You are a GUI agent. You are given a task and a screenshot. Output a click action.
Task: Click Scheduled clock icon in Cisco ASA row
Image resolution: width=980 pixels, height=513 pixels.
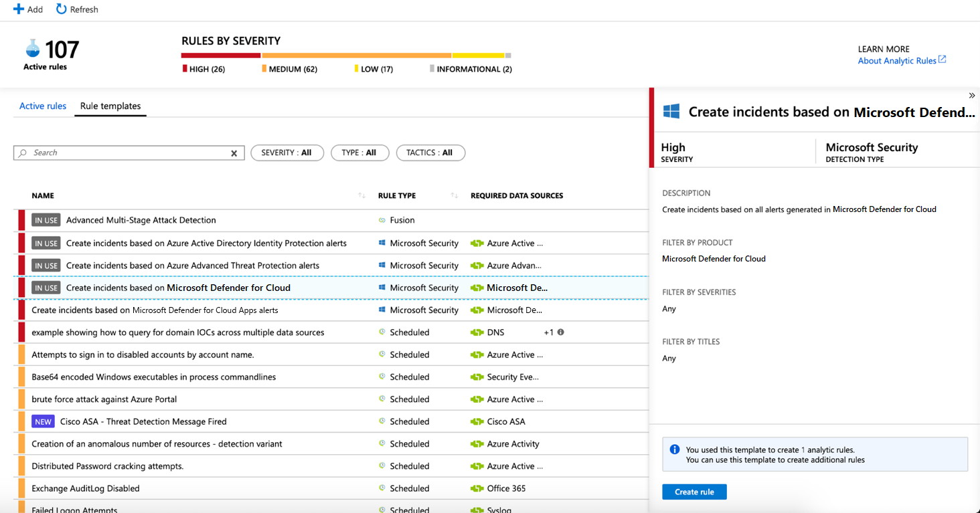pos(382,421)
